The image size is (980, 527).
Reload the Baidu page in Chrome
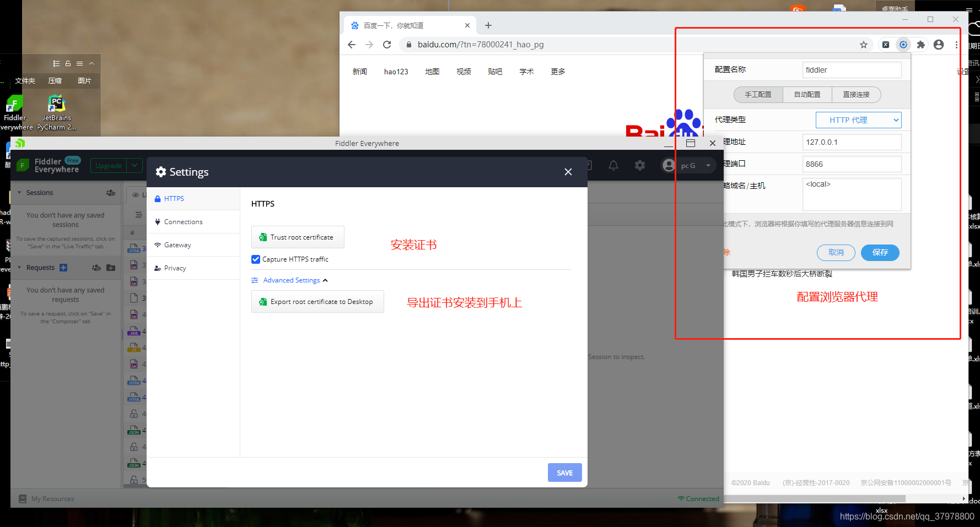(x=387, y=45)
